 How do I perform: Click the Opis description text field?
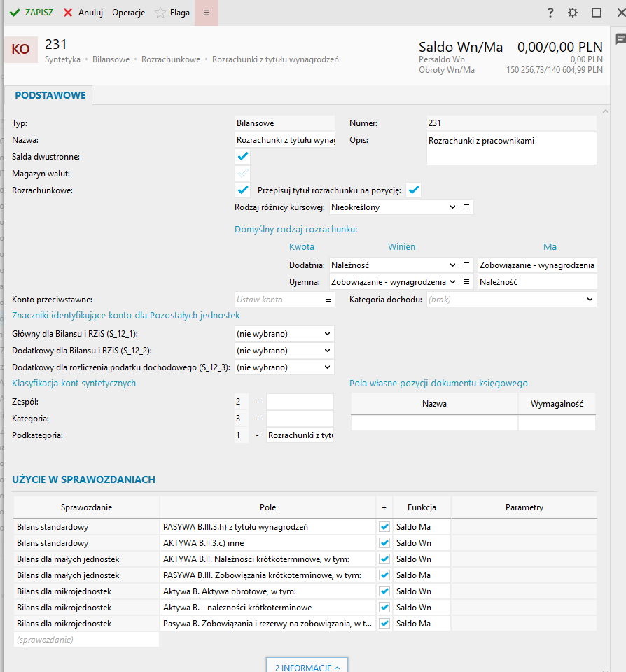click(x=511, y=148)
